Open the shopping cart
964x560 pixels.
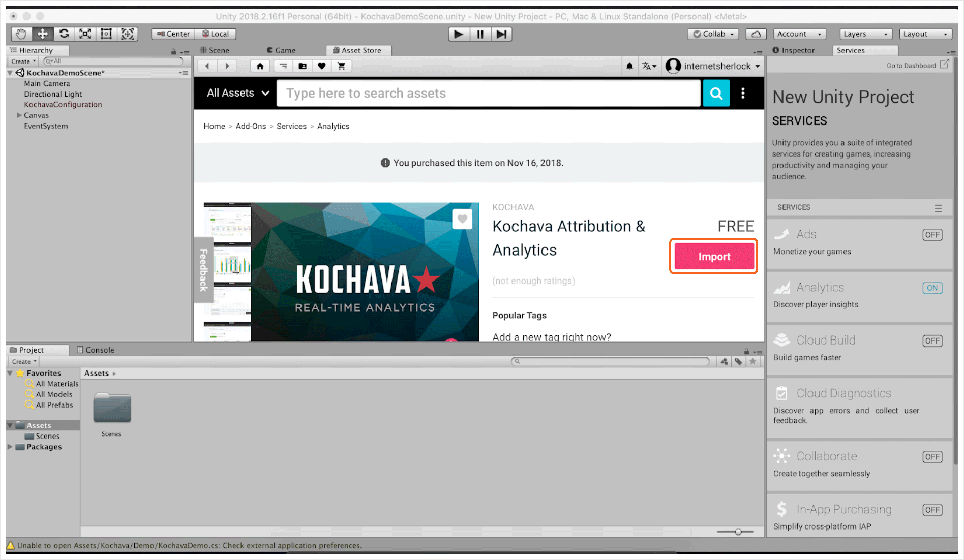341,66
